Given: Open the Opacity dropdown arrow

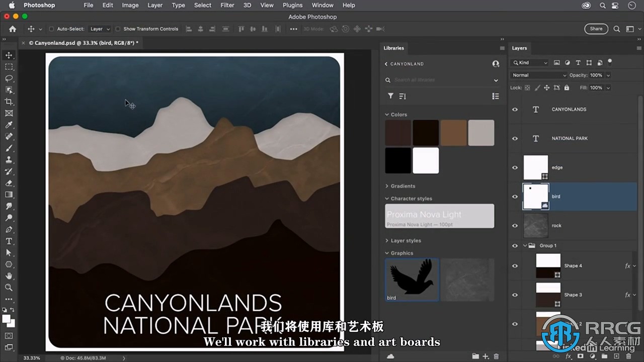Looking at the screenshot, I should tap(608, 75).
